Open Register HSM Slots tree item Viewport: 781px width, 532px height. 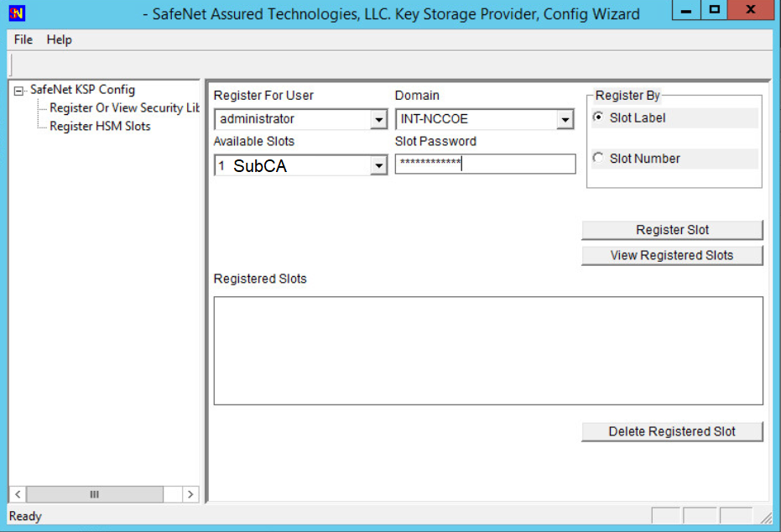pos(100,127)
